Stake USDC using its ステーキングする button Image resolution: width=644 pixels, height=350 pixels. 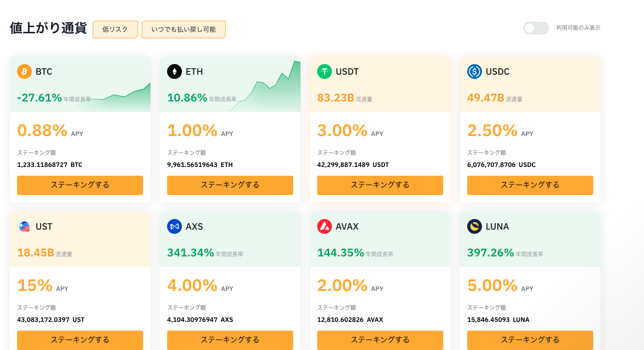coord(530,185)
